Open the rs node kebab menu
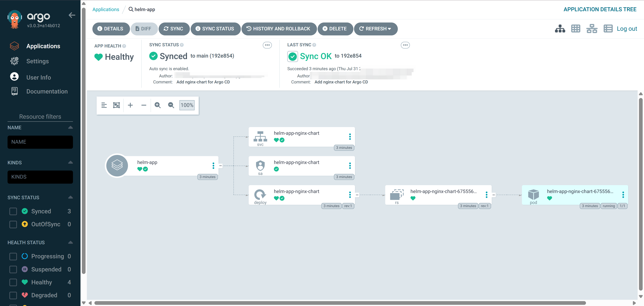The image size is (644, 306). point(486,195)
